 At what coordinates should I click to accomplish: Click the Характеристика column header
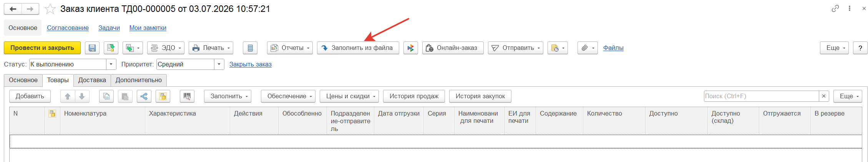(x=188, y=121)
